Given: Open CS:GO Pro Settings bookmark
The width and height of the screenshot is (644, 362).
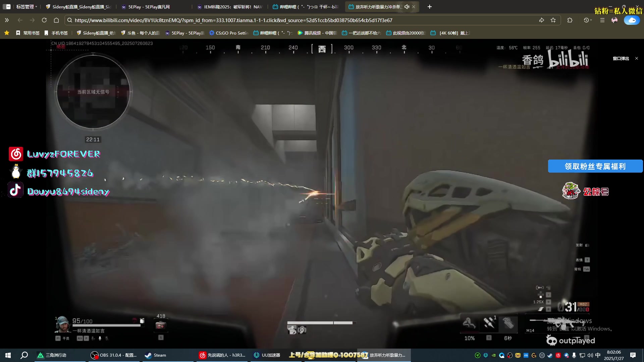Looking at the screenshot, I should [x=229, y=33].
